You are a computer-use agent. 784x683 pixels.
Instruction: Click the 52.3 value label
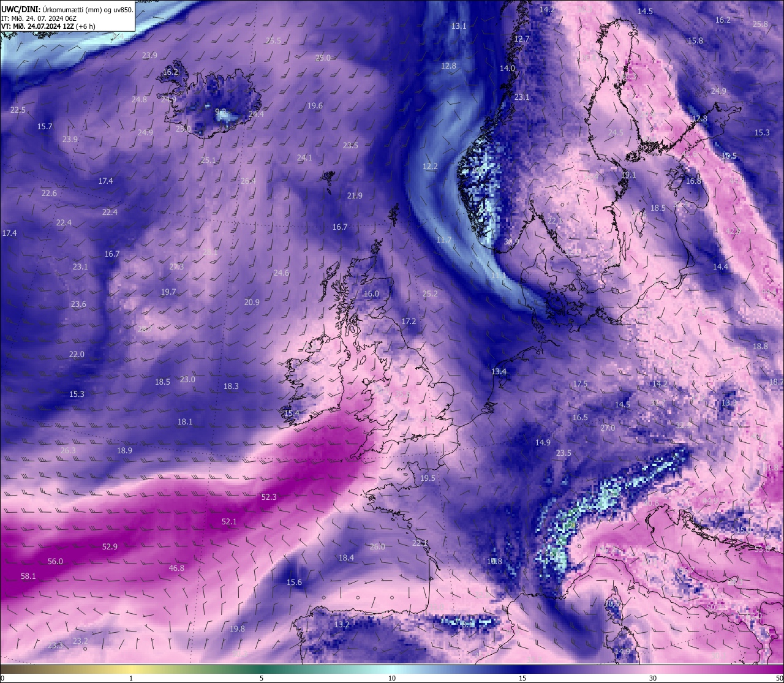269,497
